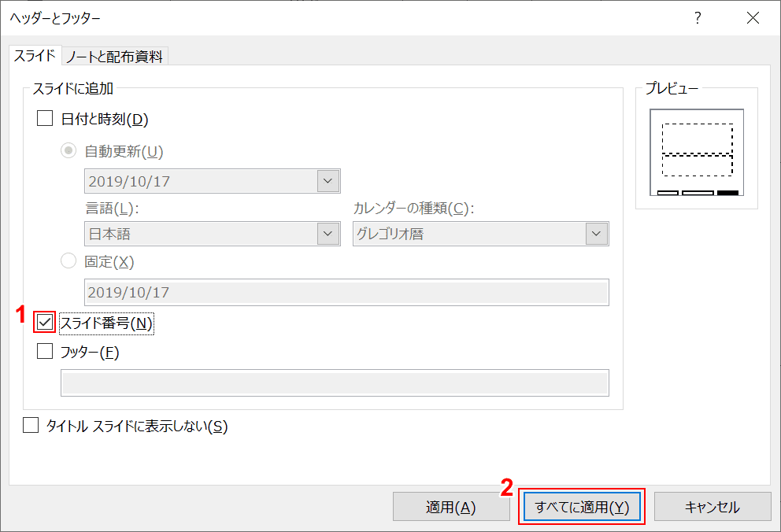Click the help question mark icon
The width and height of the screenshot is (781, 532).
(x=698, y=18)
